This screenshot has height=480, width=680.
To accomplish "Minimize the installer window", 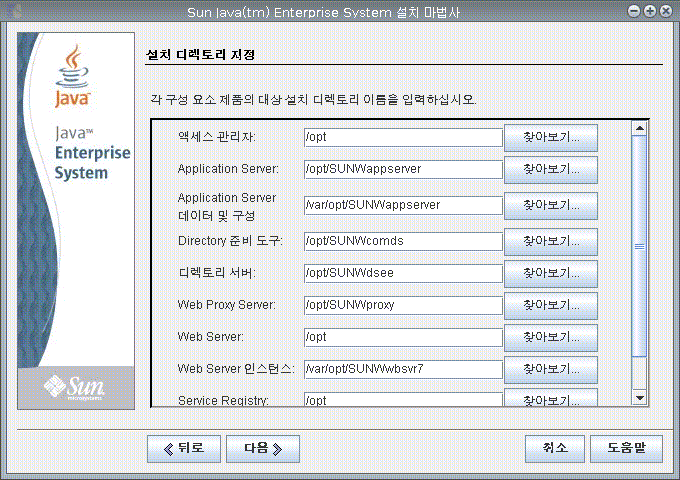I will tap(634, 11).
